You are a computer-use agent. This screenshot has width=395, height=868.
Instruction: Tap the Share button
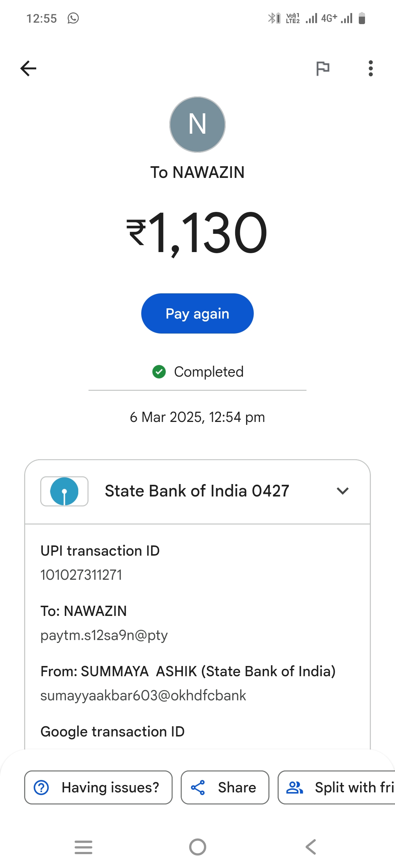pos(225,788)
